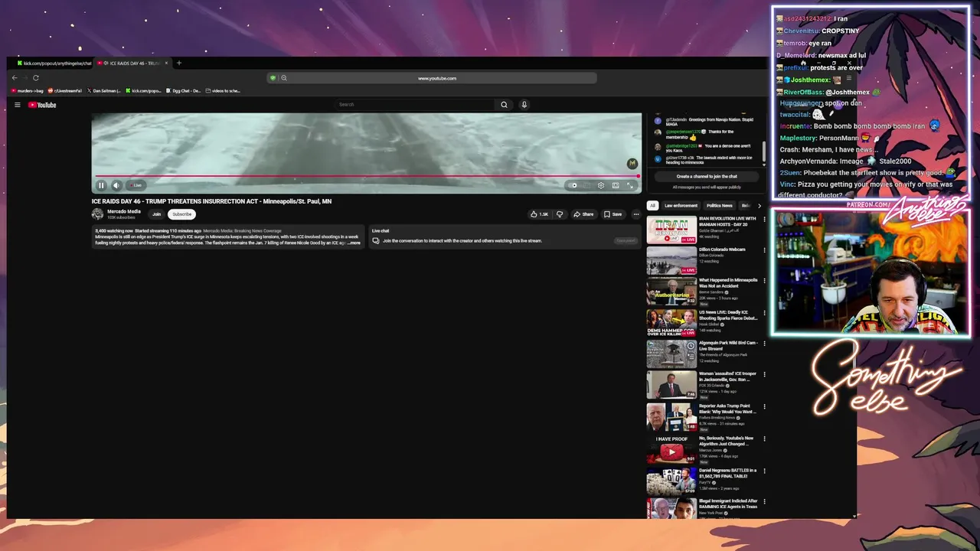Open Mercado Media channel avatar
The width and height of the screenshot is (980, 551).
[97, 214]
